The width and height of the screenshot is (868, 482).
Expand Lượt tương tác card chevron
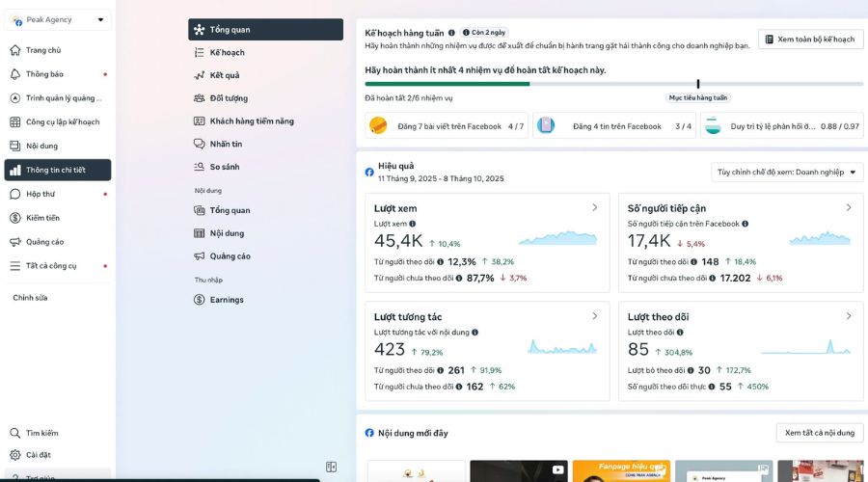pos(594,316)
